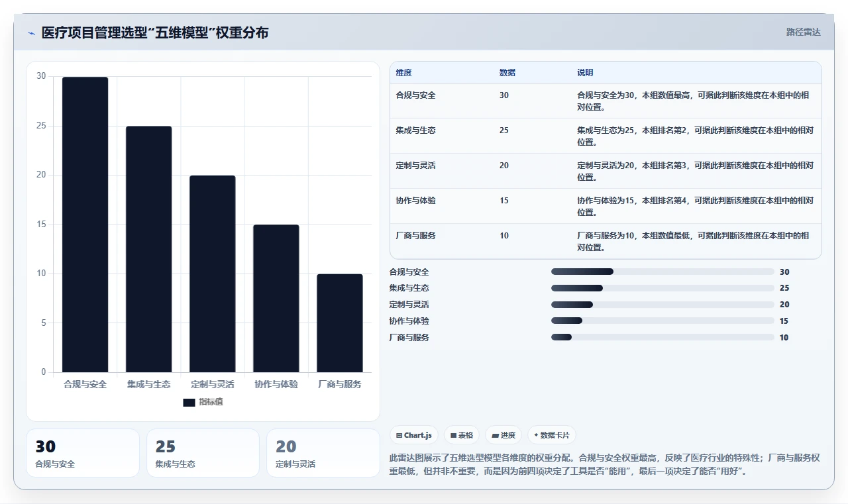Image resolution: width=848 pixels, height=504 pixels.
Task: Click the icon in the 表格 tag
Action: (453, 435)
